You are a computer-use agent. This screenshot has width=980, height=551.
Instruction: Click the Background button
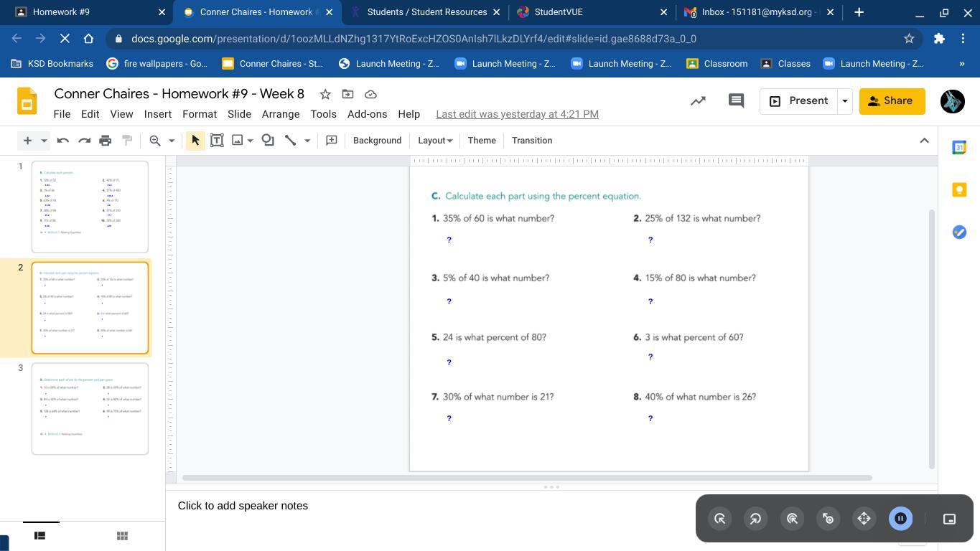[377, 141]
